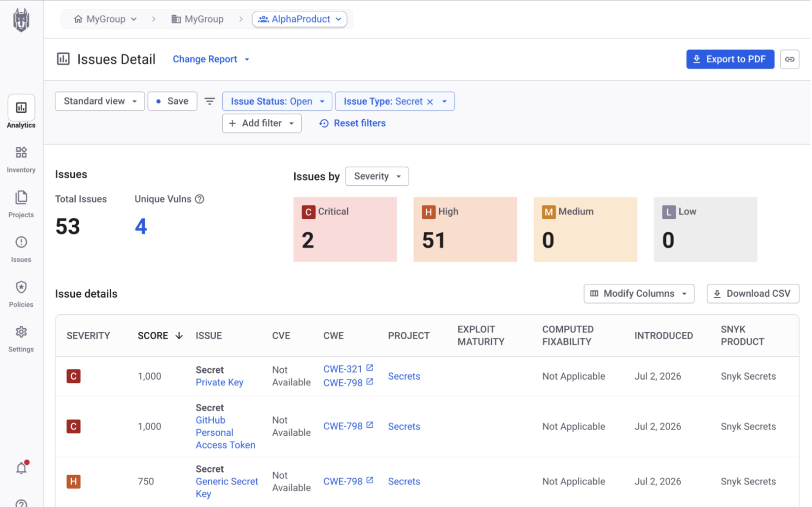This screenshot has height=507, width=812.
Task: Open the GitHub Personal Access Token issue
Action: coord(226,433)
